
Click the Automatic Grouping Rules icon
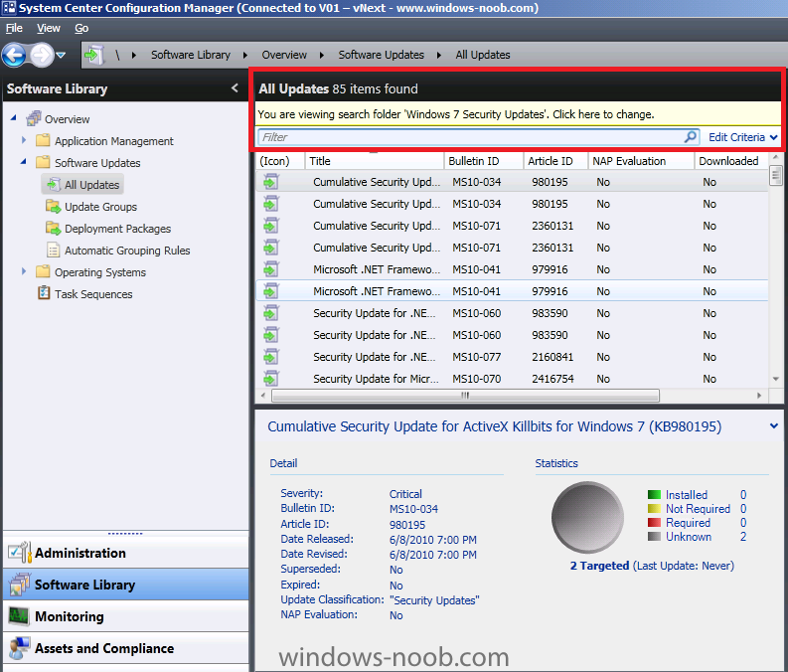[x=54, y=250]
